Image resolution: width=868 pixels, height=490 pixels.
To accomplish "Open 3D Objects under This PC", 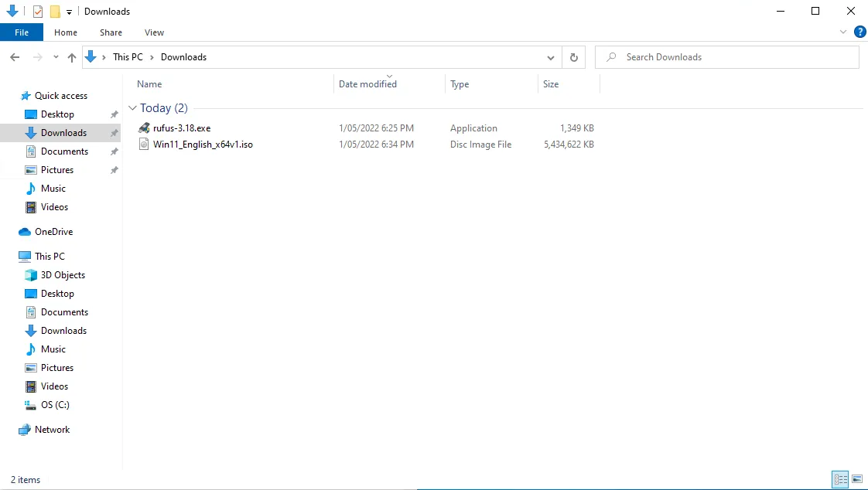I will [63, 275].
